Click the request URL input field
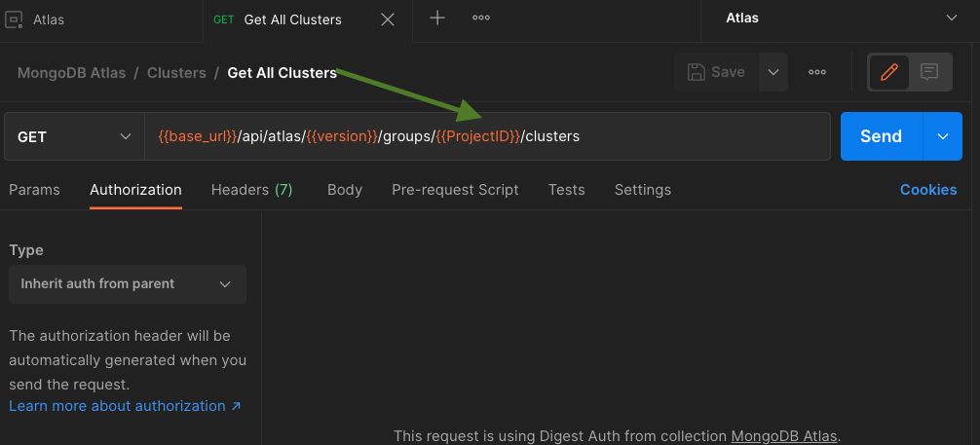The image size is (980, 445). 487,136
